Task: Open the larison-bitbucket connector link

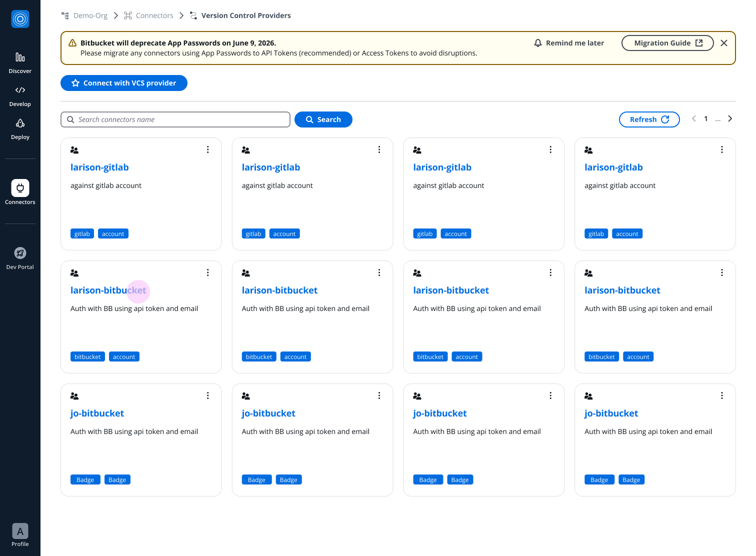Action: (x=108, y=290)
